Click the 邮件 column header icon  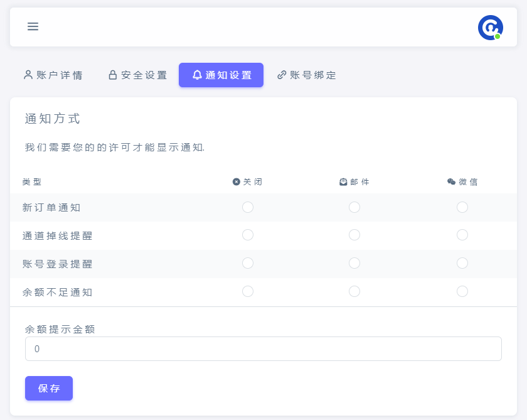[x=343, y=182]
